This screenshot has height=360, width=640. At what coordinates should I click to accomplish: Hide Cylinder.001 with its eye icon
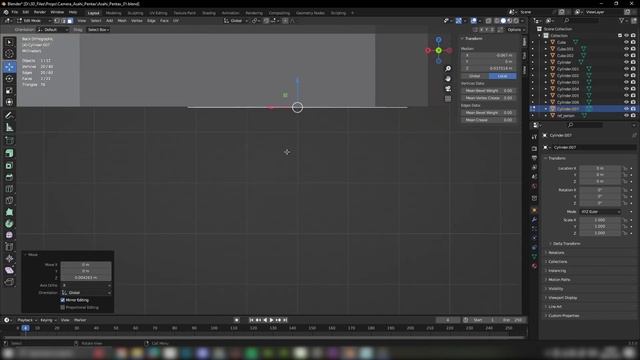[626, 69]
